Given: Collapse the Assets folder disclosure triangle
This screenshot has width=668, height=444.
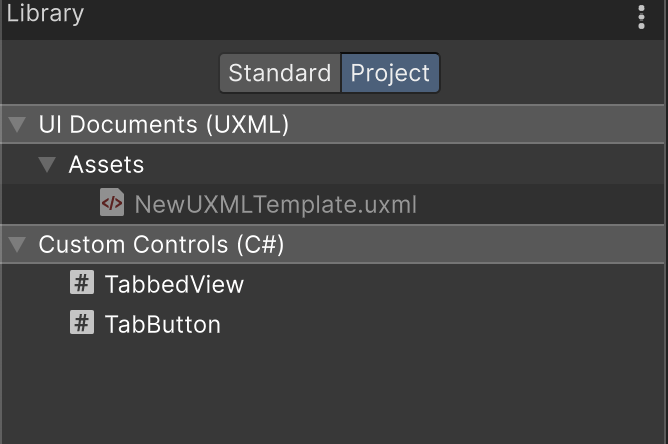Looking at the screenshot, I should pyautogui.click(x=47, y=164).
